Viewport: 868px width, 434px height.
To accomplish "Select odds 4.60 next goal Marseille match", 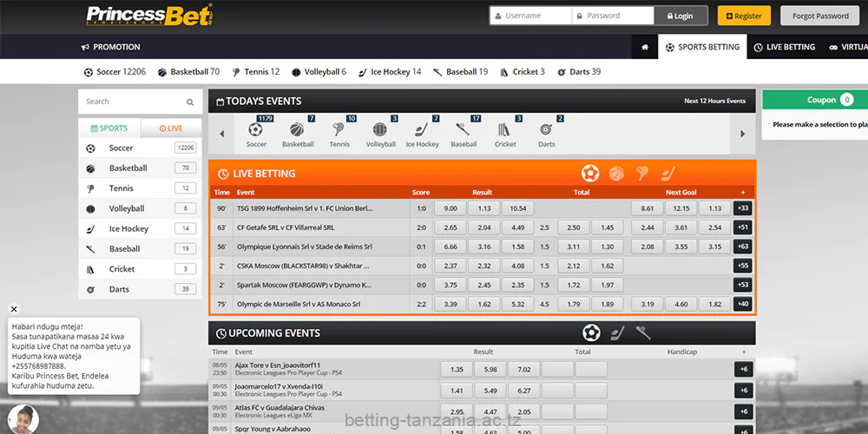I will pos(681,304).
